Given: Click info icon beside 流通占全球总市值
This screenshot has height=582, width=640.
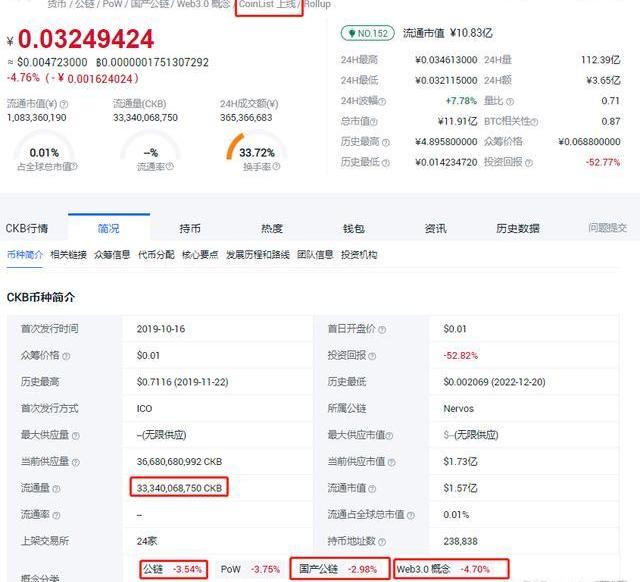Looking at the screenshot, I should point(411,514).
